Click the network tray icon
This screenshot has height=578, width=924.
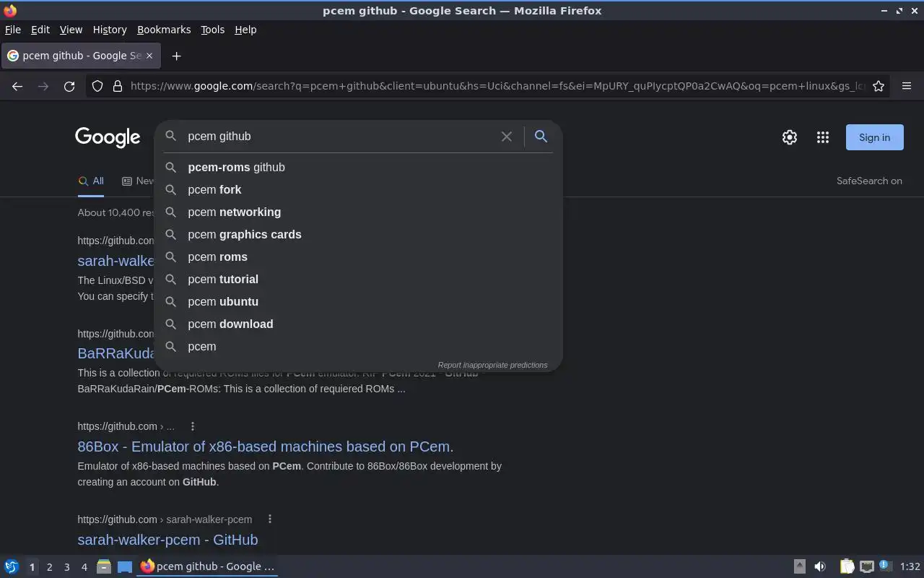point(867,566)
